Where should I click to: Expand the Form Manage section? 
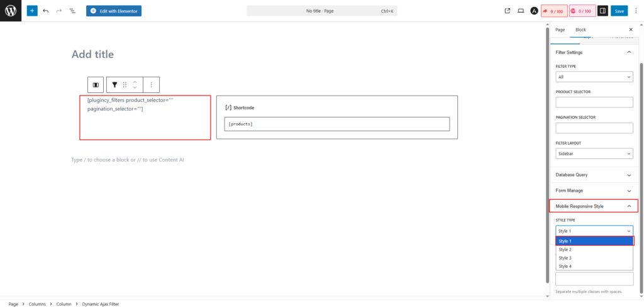[594, 190]
